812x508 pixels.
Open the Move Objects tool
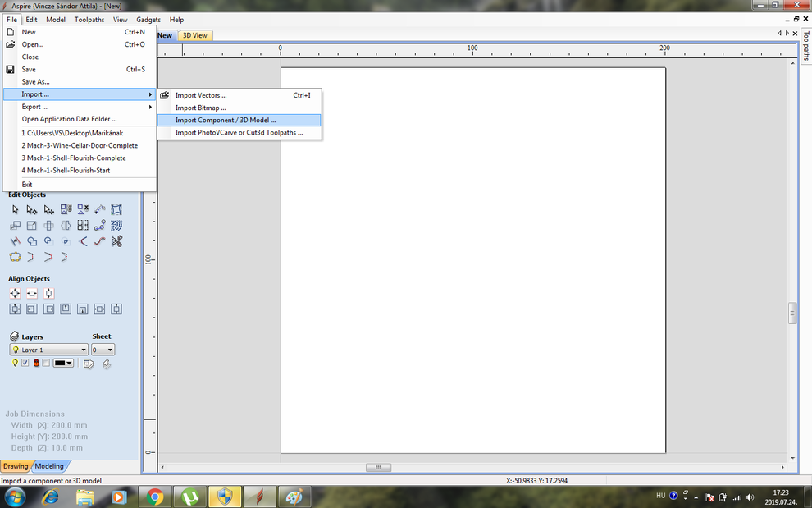click(15, 226)
